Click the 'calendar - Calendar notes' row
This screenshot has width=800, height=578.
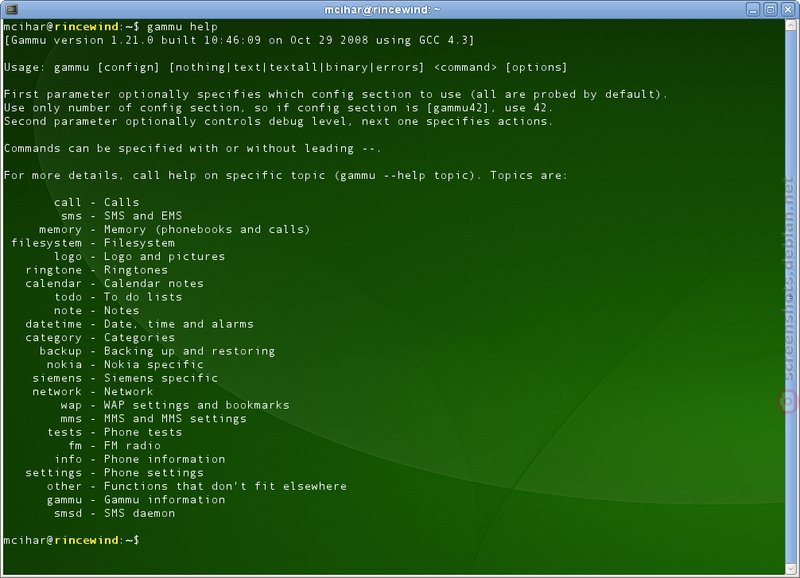coord(114,284)
